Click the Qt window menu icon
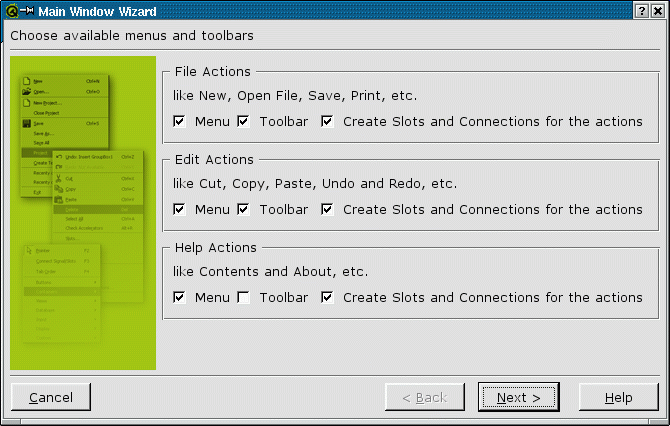This screenshot has height=426, width=670. coord(8,9)
